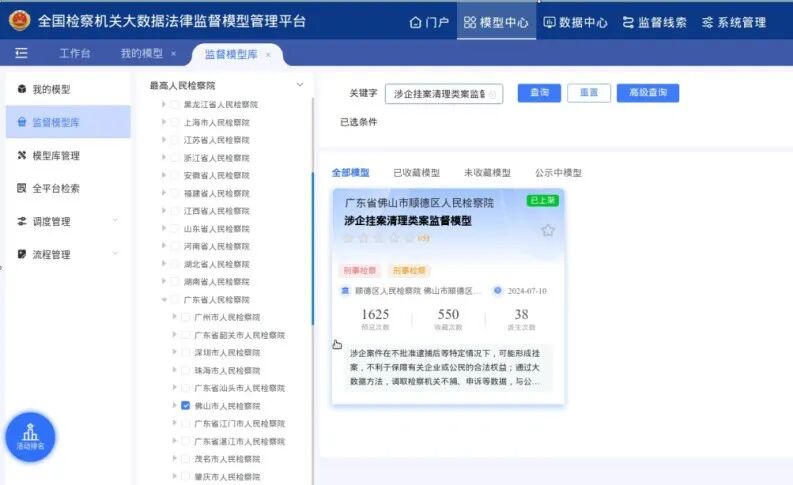Screen dimensions: 793x485
Task: Switch to the 工作台 tab
Action: [75, 53]
